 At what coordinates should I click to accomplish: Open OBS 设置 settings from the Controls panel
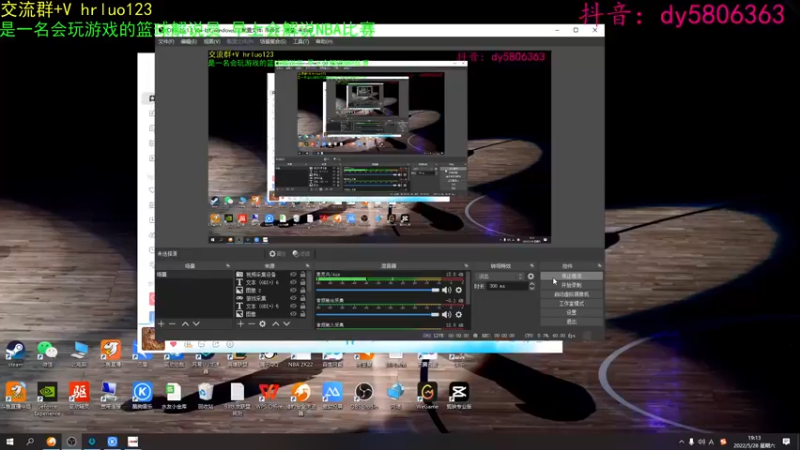571,312
